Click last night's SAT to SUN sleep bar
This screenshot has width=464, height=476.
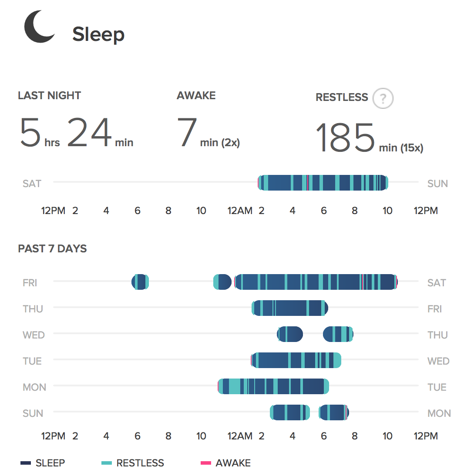(323, 183)
